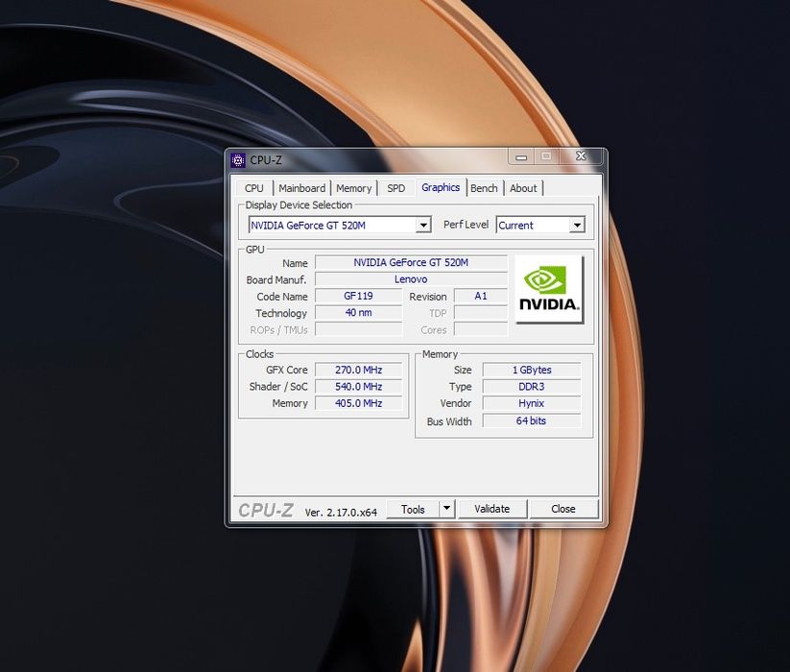Click the Board Manuf. value Lenovo

[411, 279]
